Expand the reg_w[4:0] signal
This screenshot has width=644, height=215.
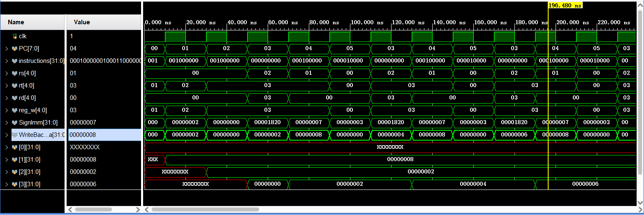[6, 110]
